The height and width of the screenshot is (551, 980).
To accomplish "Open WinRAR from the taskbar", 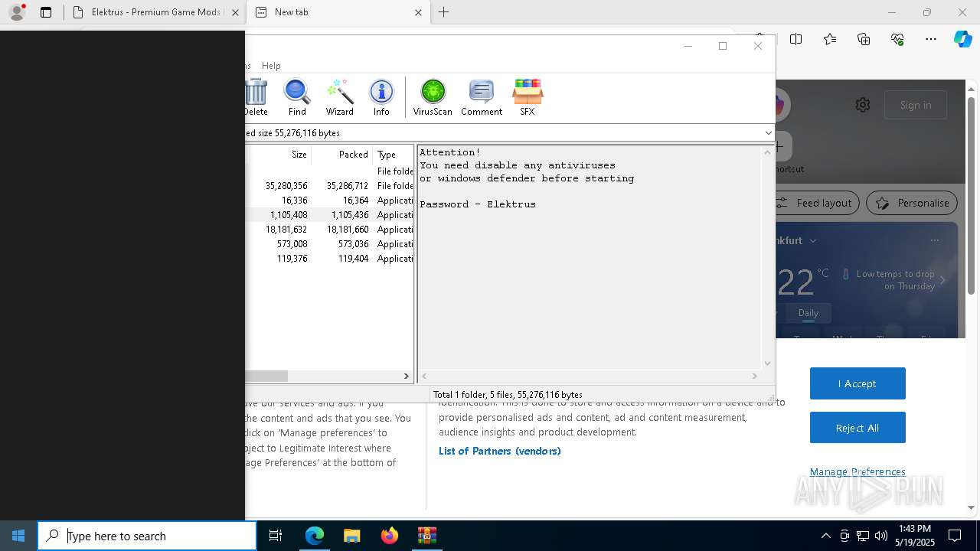I will (x=426, y=536).
